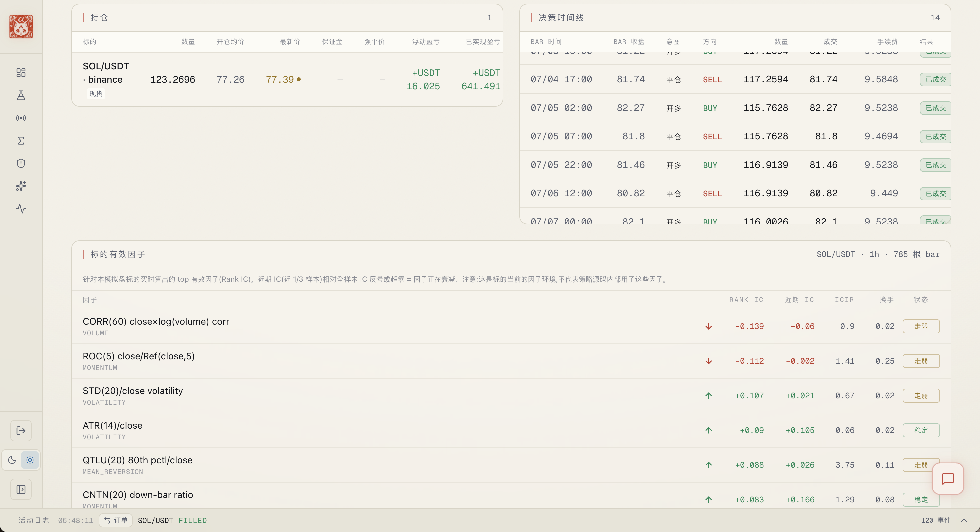Click 已成交 badge on 07/04 17:00 row

pos(935,79)
